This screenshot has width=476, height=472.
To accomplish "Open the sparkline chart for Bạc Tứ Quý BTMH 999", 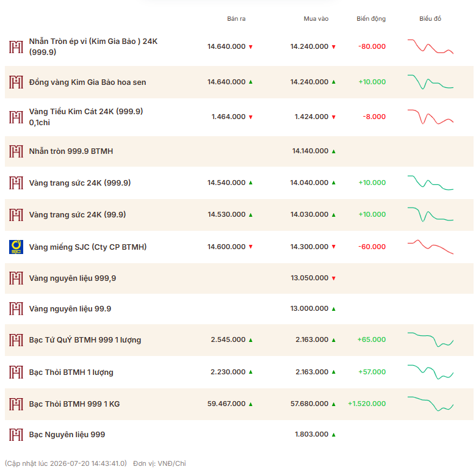I will click(430, 339).
